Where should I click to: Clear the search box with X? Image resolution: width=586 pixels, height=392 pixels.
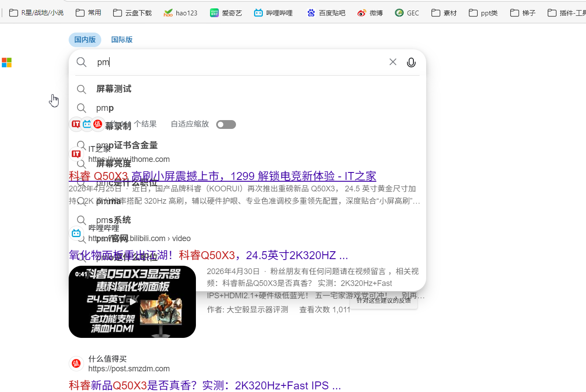393,62
